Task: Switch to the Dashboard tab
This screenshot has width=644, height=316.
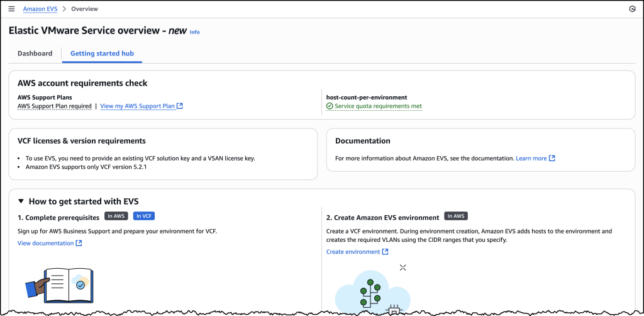Action: (35, 54)
